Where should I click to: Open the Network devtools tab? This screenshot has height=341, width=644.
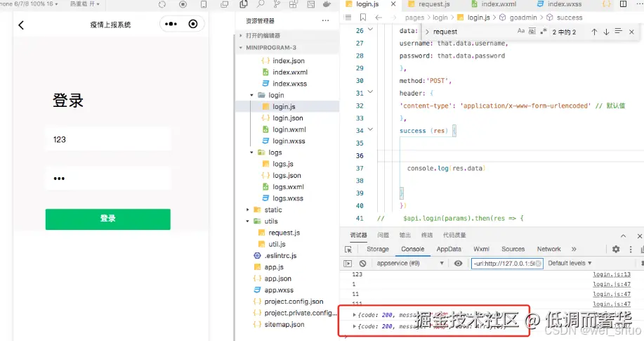point(548,250)
